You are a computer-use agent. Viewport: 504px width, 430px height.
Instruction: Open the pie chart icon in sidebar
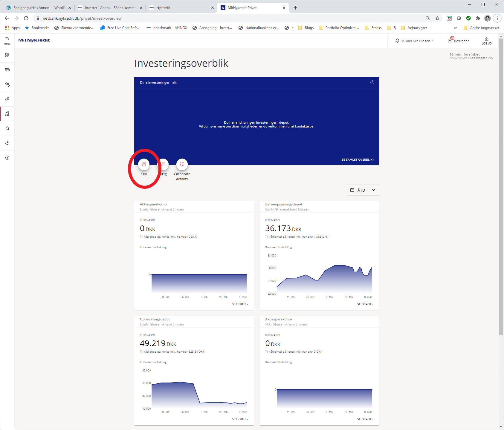pos(7,99)
